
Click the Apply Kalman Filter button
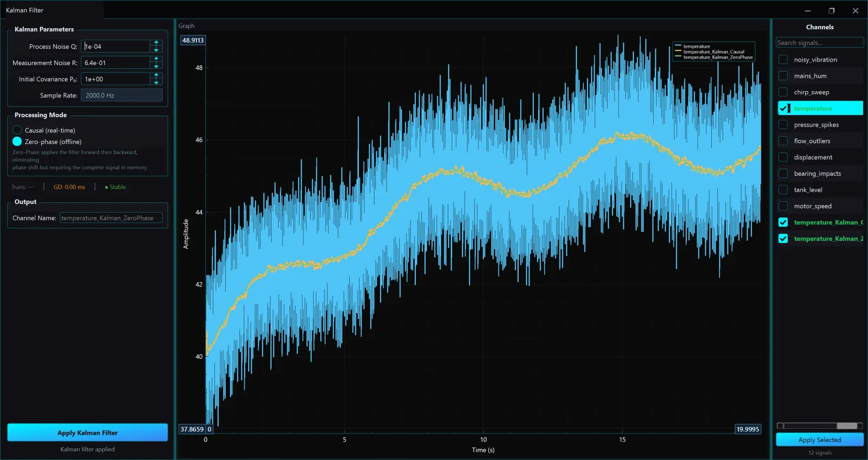(88, 433)
